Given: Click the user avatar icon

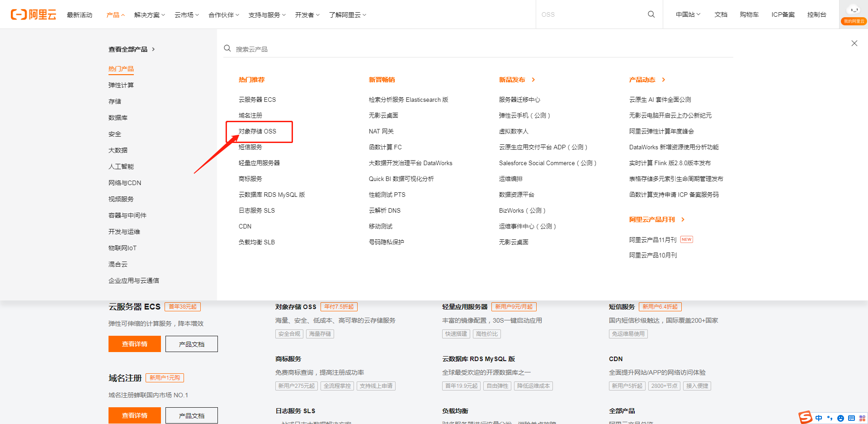Looking at the screenshot, I should [854, 10].
